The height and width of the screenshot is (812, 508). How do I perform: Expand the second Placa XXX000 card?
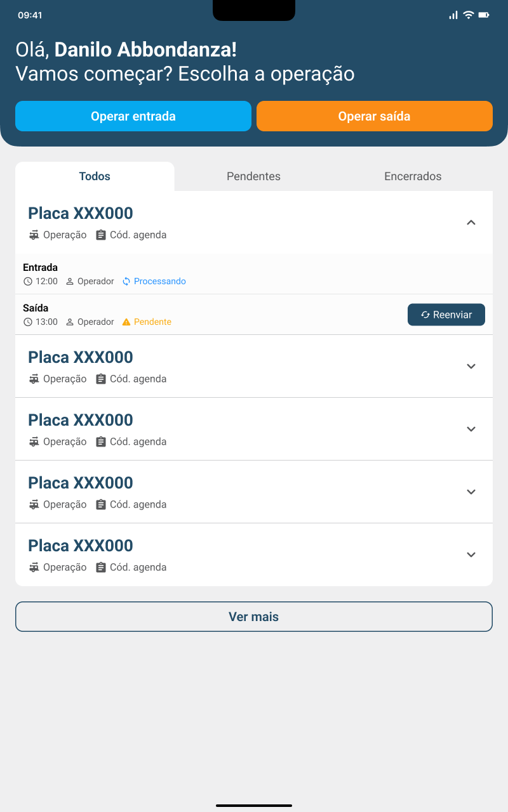click(x=471, y=366)
